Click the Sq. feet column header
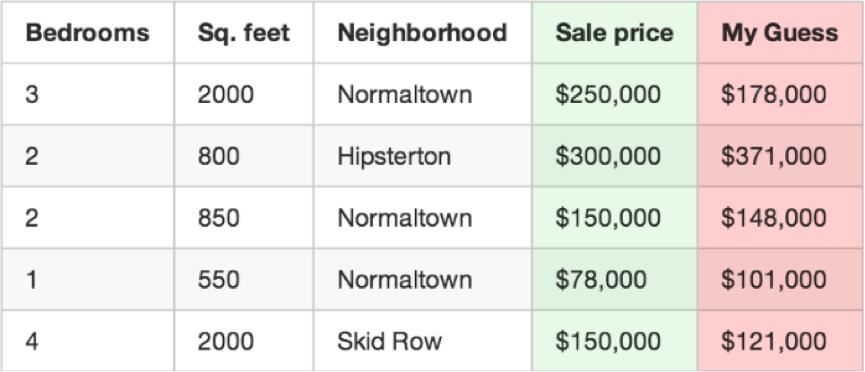865x372 pixels. pyautogui.click(x=244, y=33)
